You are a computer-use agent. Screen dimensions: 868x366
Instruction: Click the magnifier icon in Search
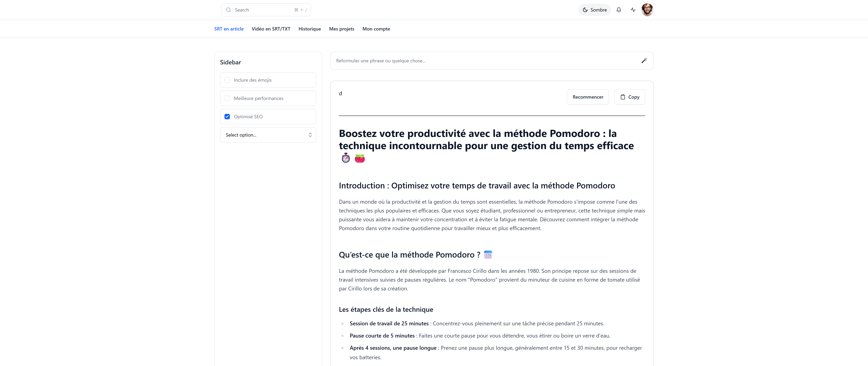229,10
